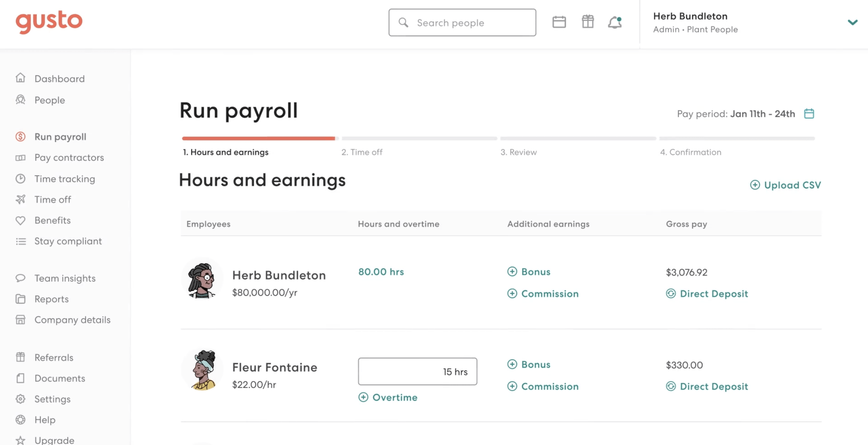The height and width of the screenshot is (445, 868).
Task: Open Team insights page
Action: click(x=65, y=278)
